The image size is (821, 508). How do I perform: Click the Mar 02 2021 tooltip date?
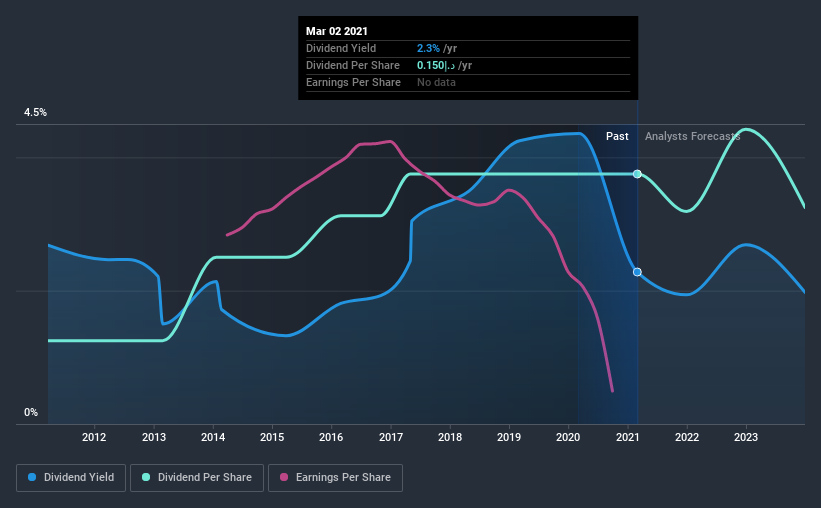click(337, 31)
